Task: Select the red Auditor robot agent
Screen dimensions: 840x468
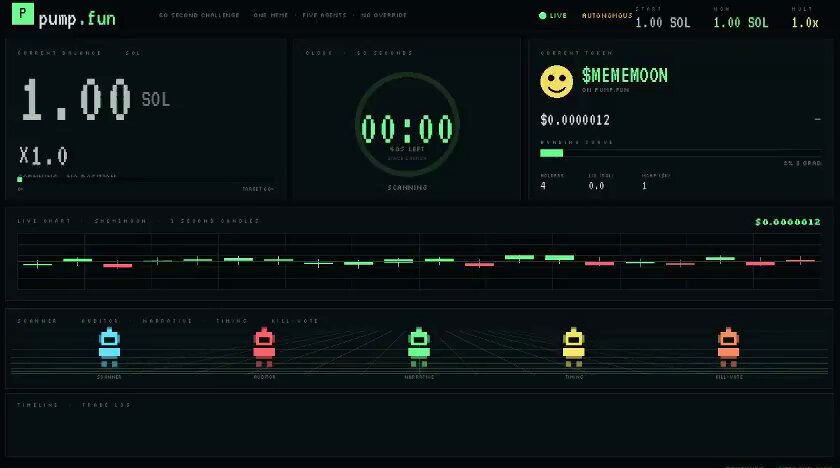Action: click(x=264, y=347)
